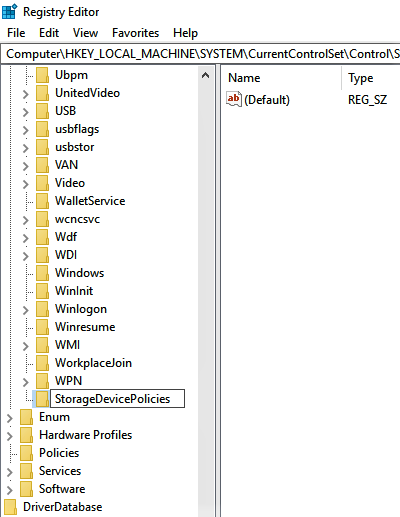Viewport: 400px width, 517px height.
Task: Select the WinInit folder icon
Action: (42, 291)
